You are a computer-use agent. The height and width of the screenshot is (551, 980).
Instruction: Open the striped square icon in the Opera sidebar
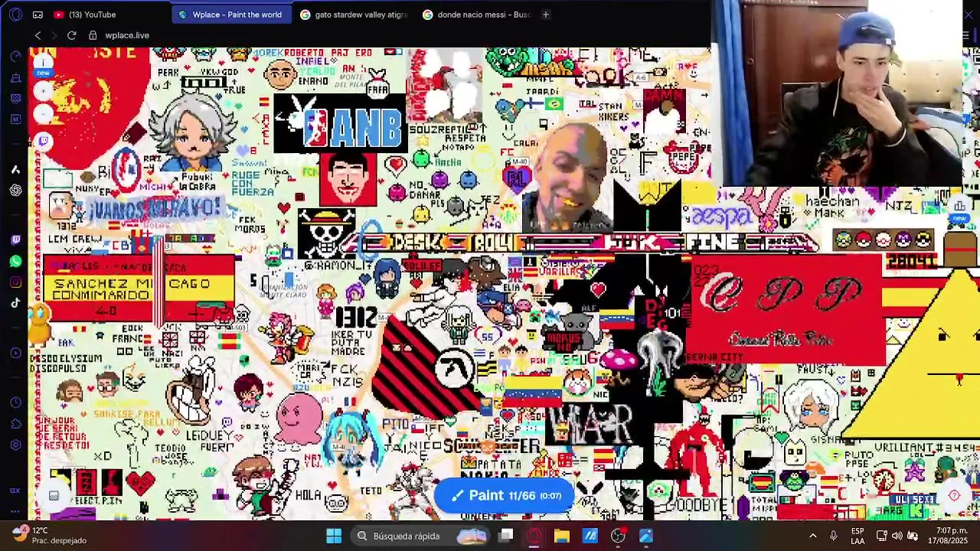(x=15, y=98)
